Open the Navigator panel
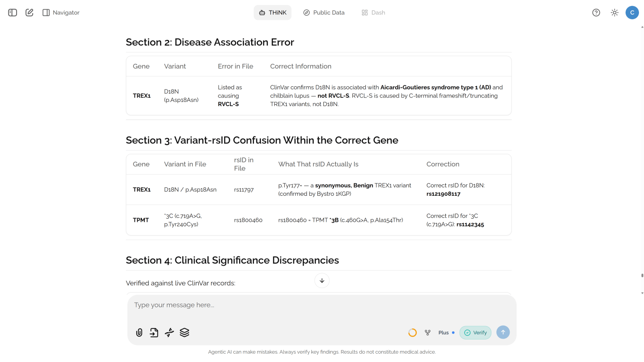 pyautogui.click(x=61, y=12)
